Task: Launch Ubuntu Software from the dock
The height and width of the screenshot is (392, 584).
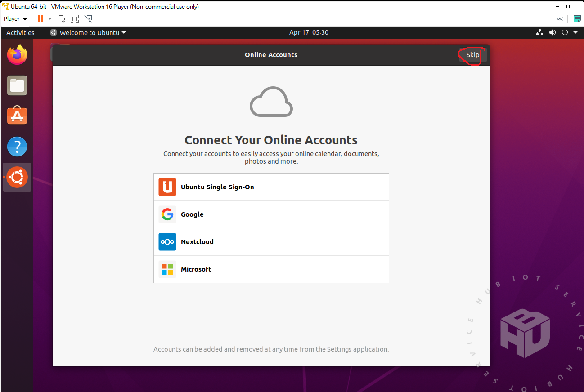Action: tap(17, 116)
